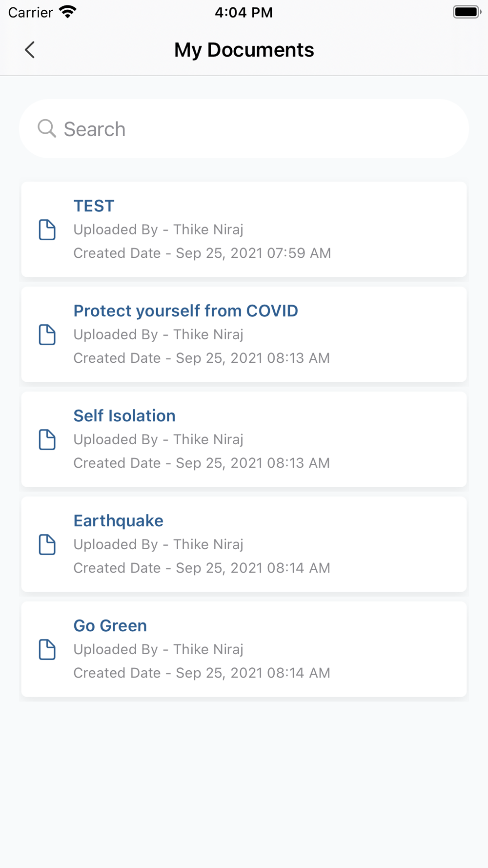Tap the TEST document file icon
The height and width of the screenshot is (868, 488).
47,229
